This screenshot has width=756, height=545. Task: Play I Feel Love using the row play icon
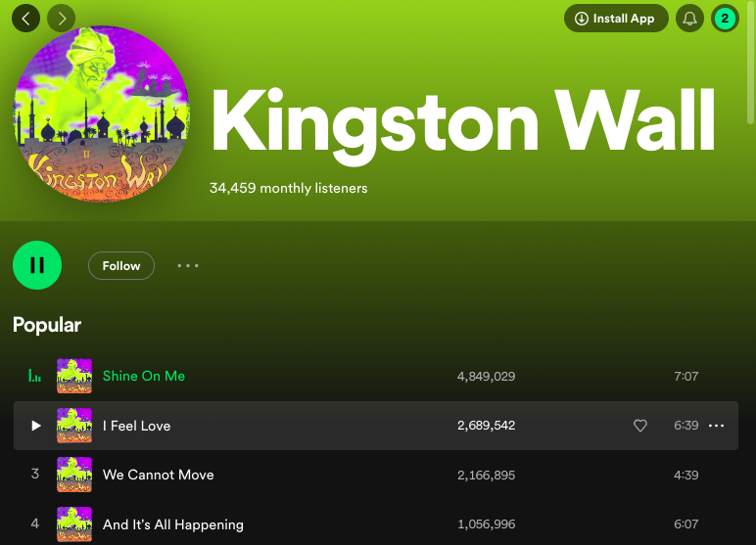(35, 426)
